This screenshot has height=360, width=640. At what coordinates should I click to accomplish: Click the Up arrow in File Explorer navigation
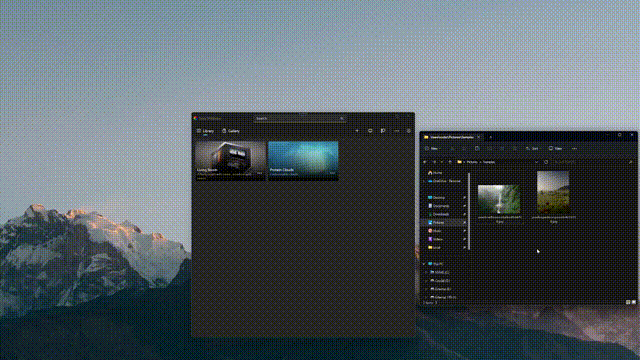click(x=450, y=162)
